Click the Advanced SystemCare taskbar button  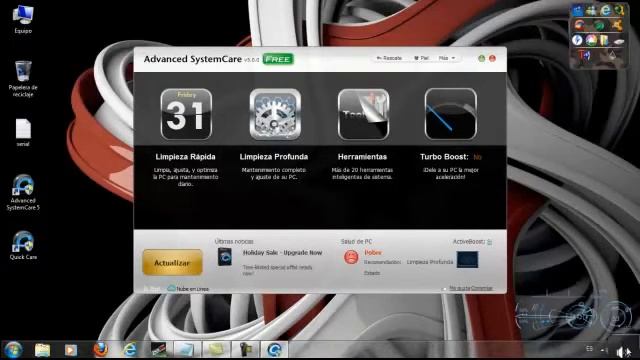274,350
